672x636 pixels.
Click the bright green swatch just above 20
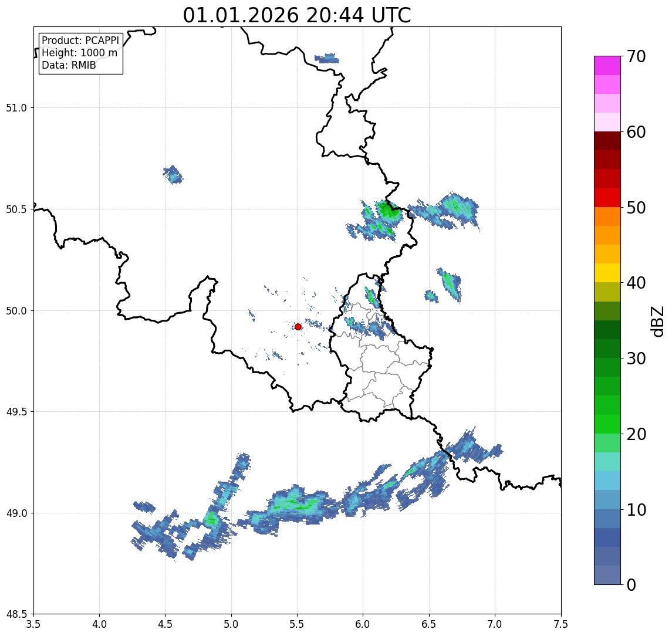(x=607, y=424)
